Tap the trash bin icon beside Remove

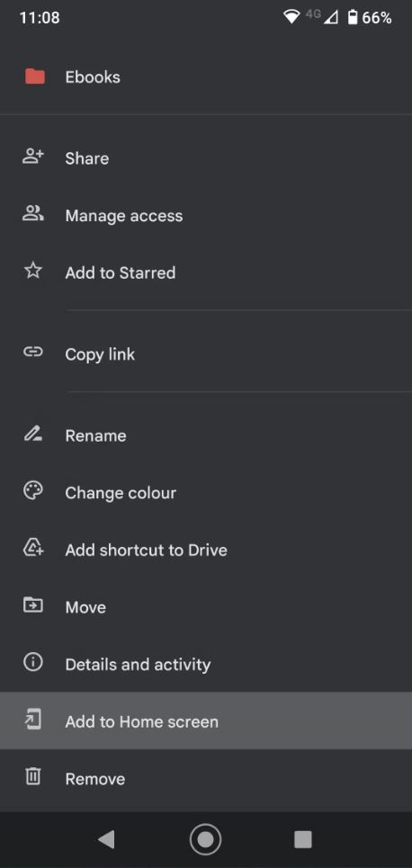click(x=33, y=777)
